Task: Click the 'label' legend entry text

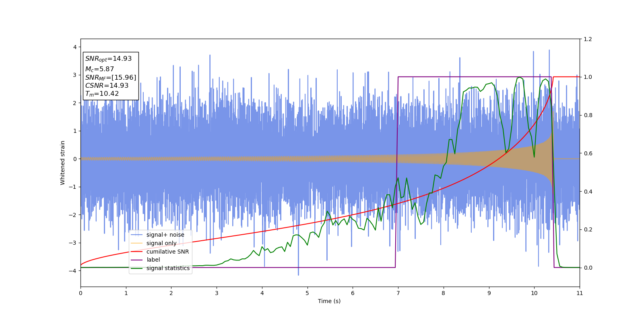Action: 153,260
